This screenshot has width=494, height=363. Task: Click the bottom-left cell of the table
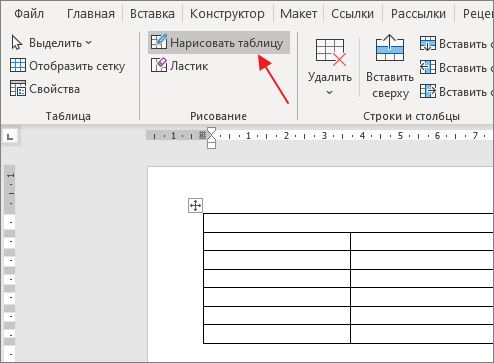277,334
